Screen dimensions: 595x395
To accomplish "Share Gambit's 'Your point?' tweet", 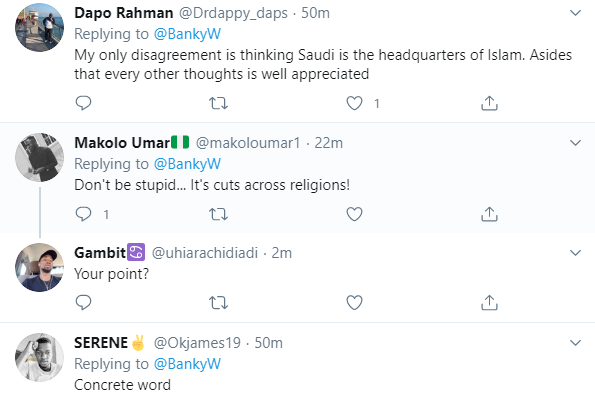I will click(x=489, y=302).
